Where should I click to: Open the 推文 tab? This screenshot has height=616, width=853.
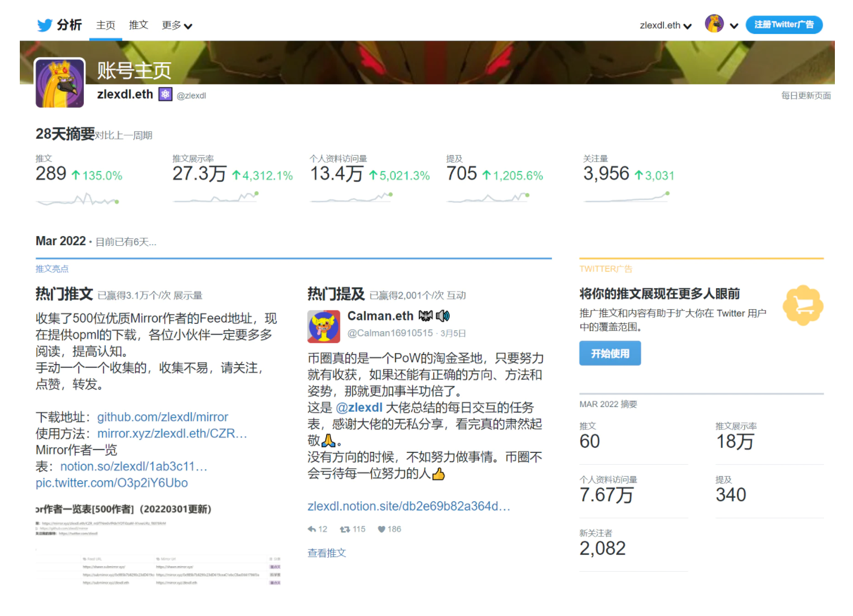139,25
